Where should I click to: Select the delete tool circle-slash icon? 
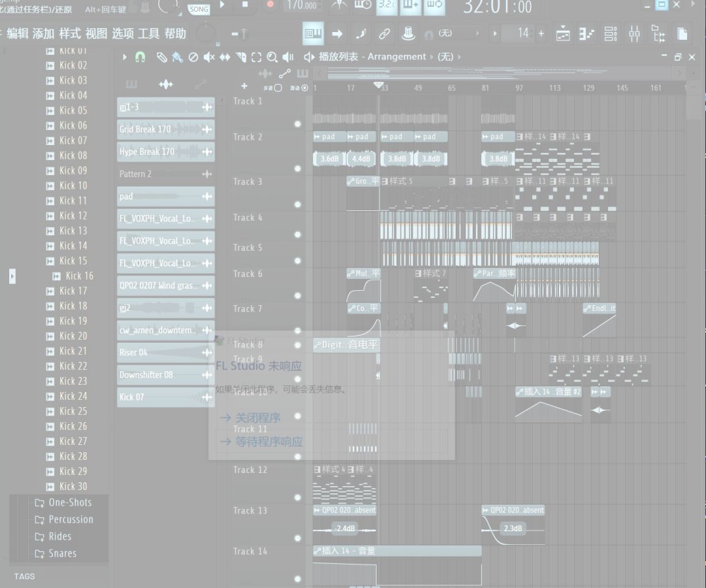(x=193, y=57)
